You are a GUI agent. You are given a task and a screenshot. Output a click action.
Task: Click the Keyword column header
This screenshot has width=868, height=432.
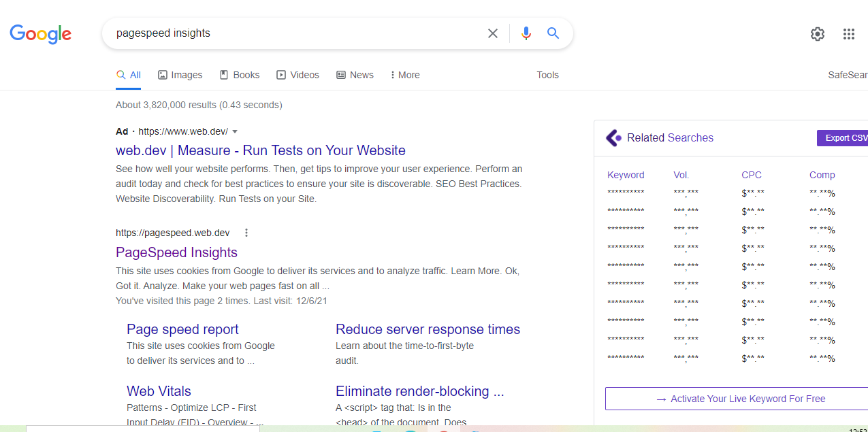tap(626, 175)
